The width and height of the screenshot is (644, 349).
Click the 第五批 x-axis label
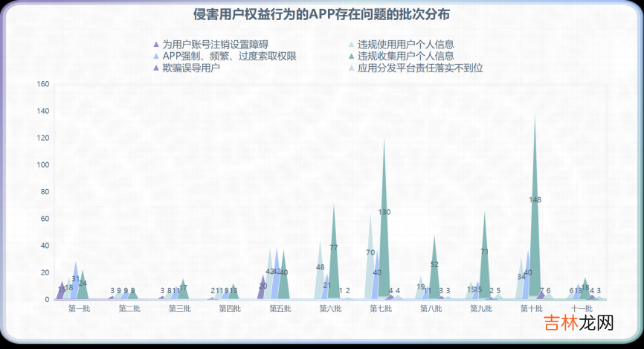[x=280, y=309]
